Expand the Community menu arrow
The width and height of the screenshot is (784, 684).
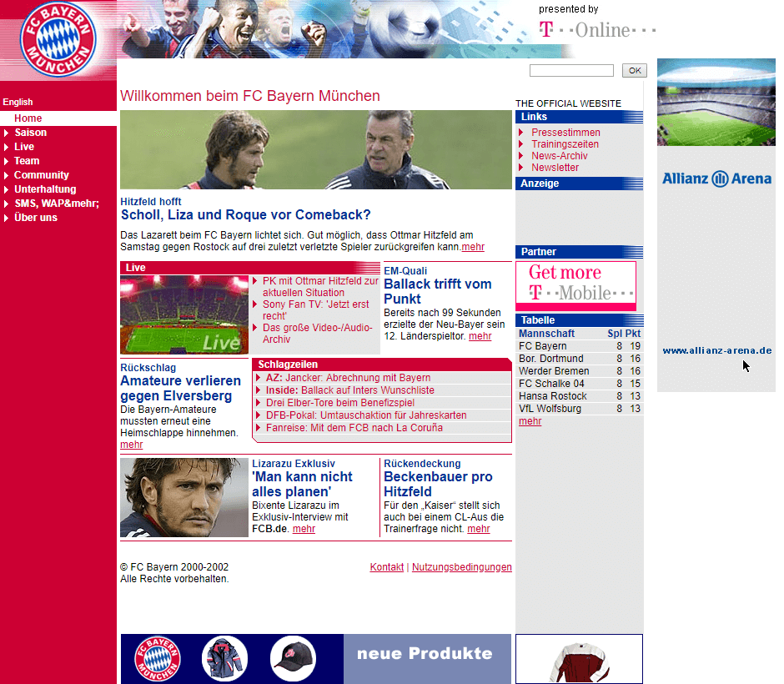point(7,175)
